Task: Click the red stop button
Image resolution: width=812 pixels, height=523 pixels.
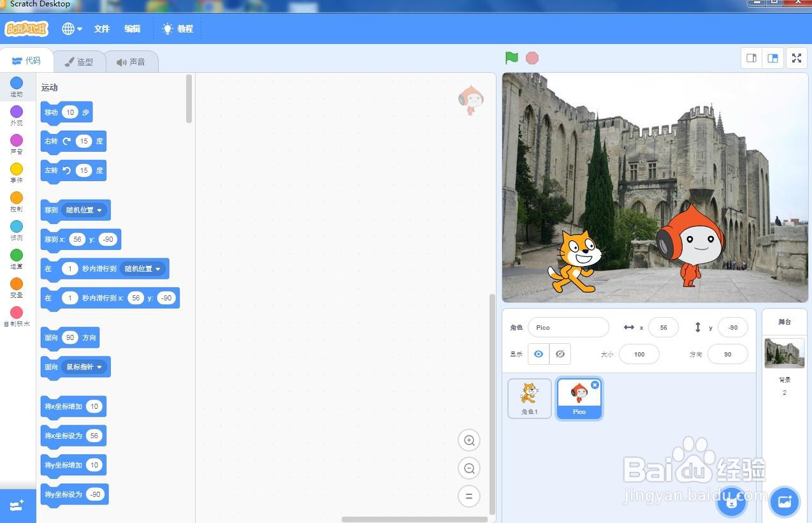Action: coord(532,58)
